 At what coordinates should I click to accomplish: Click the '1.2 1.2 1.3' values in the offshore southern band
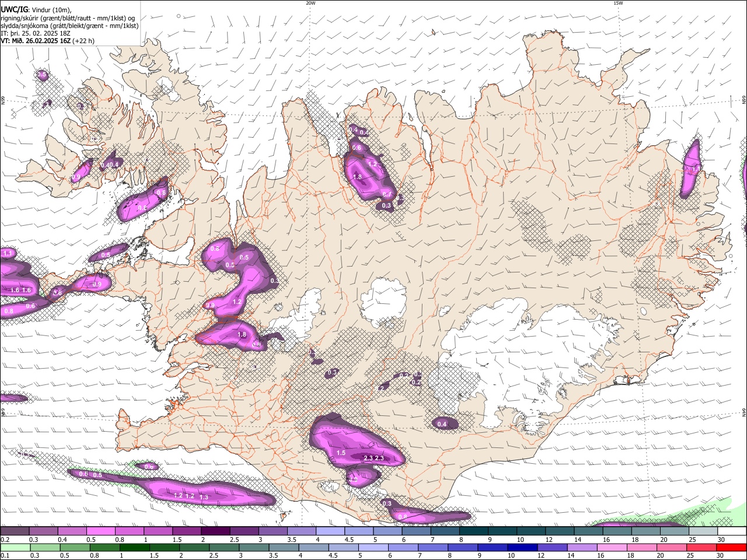(x=191, y=496)
